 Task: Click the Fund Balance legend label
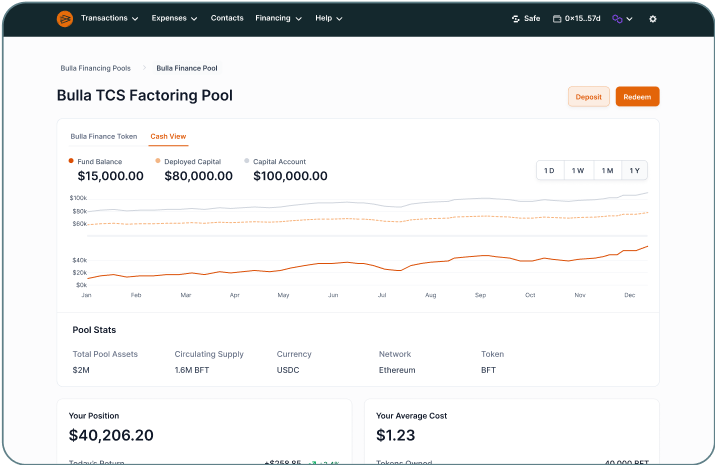coord(99,161)
